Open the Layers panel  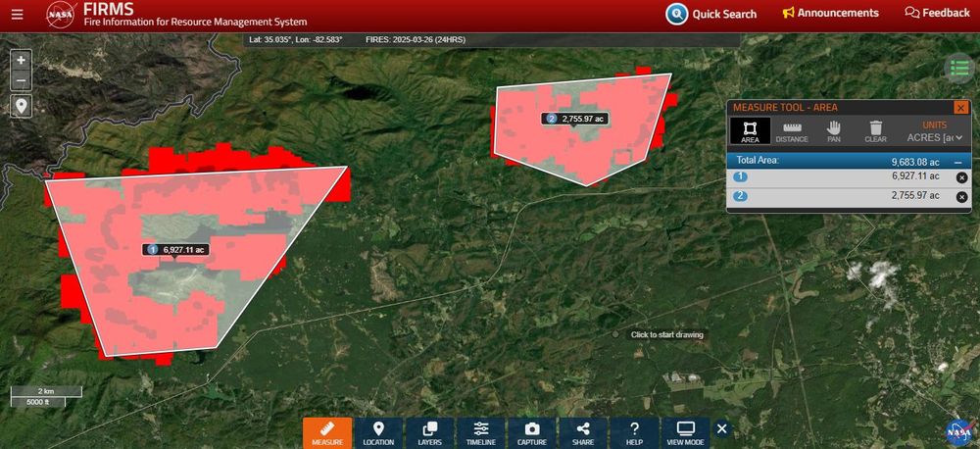coord(429,432)
